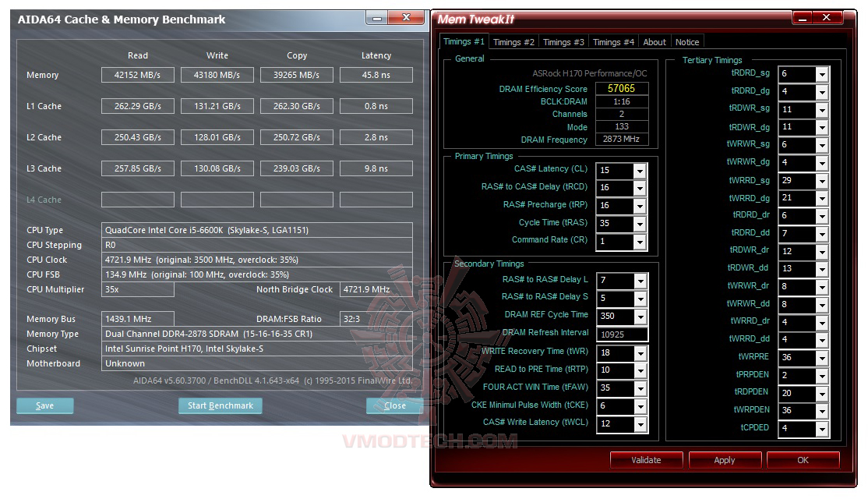Expand the tWRWR_dd dropdown
This screenshot has width=868, height=499.
822,305
